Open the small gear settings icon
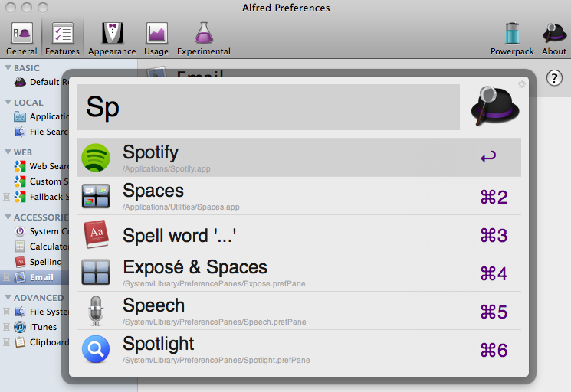This screenshot has height=392, width=571. pyautogui.click(x=522, y=84)
